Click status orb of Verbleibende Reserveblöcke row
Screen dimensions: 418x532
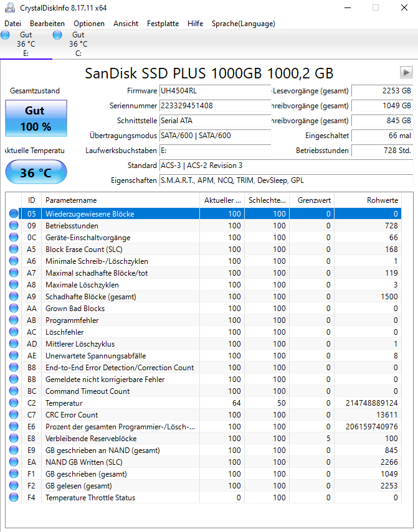coord(14,438)
